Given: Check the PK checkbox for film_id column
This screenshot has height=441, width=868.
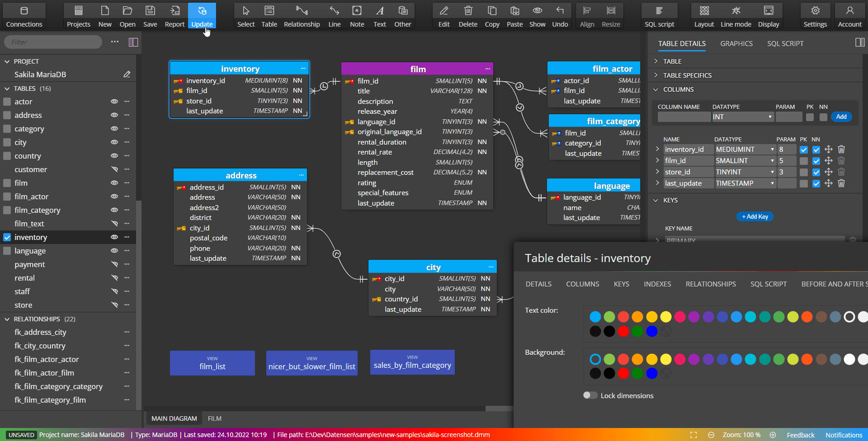Looking at the screenshot, I should tap(803, 161).
